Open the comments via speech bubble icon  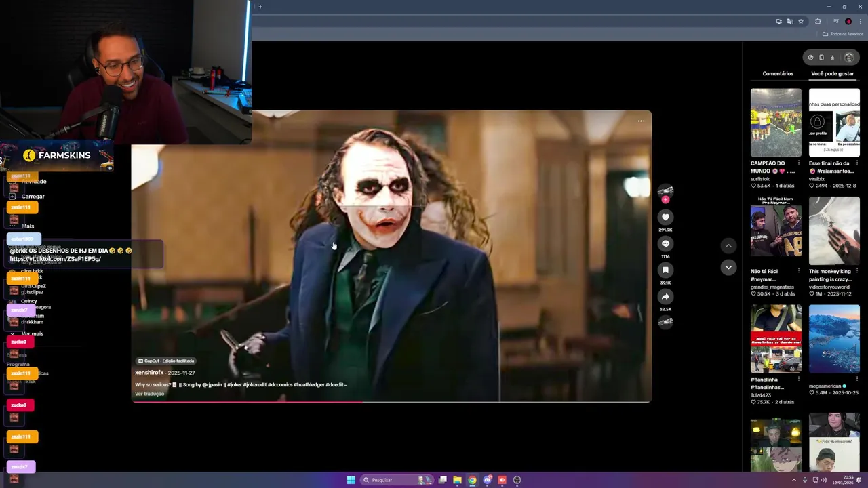click(x=665, y=243)
